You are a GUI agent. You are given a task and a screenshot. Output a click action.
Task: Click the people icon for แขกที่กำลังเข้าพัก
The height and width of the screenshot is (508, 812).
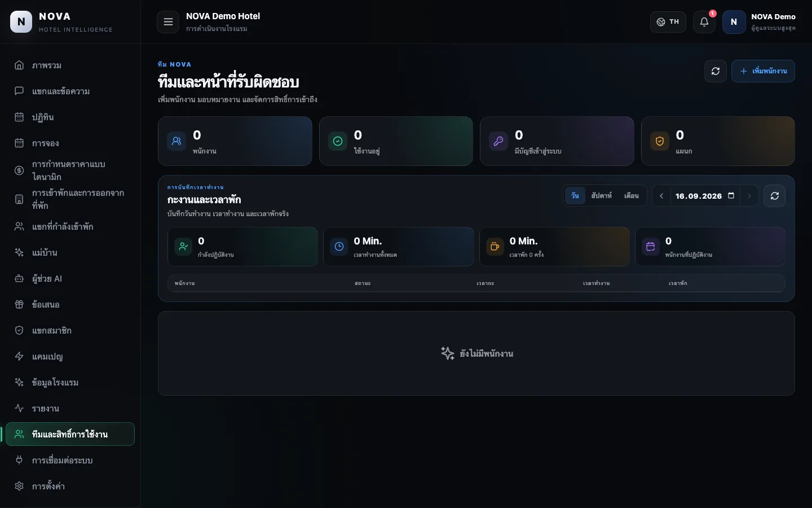click(x=19, y=227)
